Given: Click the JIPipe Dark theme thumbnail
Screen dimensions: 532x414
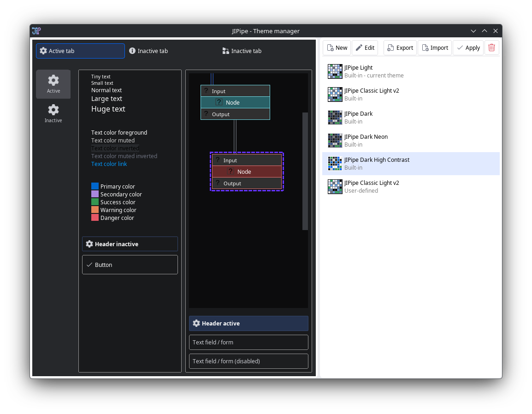Looking at the screenshot, I should [335, 118].
